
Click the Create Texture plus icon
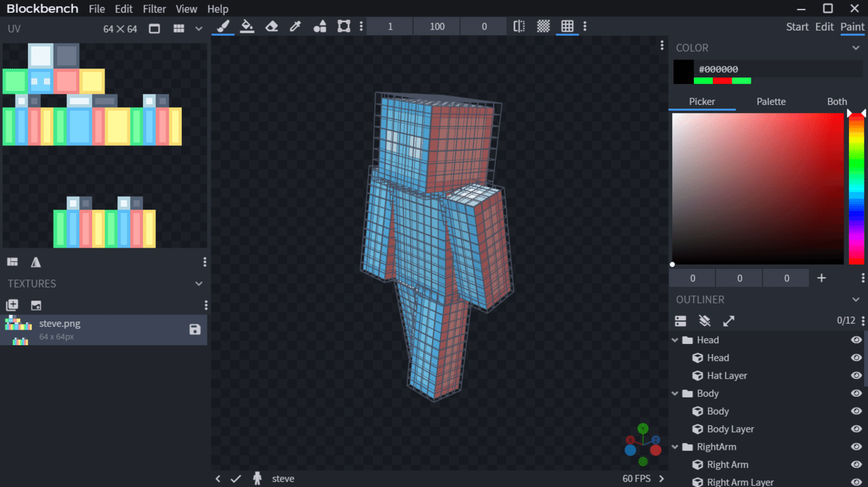[12, 305]
